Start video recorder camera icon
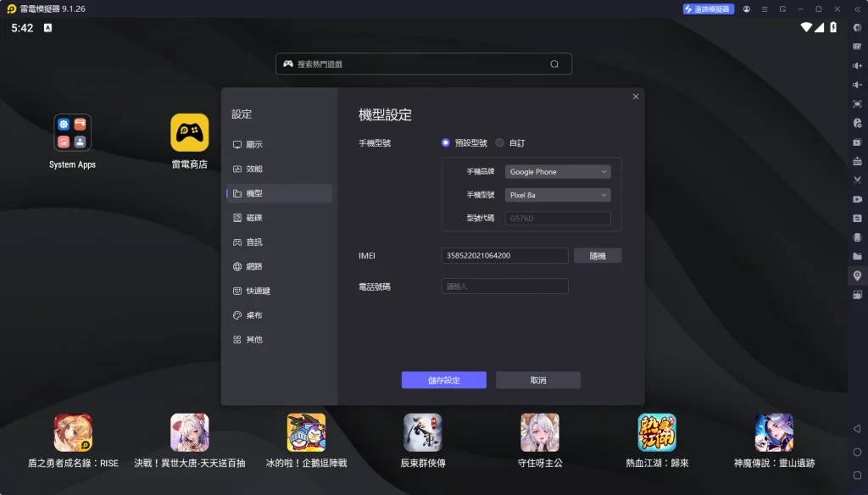 (858, 199)
